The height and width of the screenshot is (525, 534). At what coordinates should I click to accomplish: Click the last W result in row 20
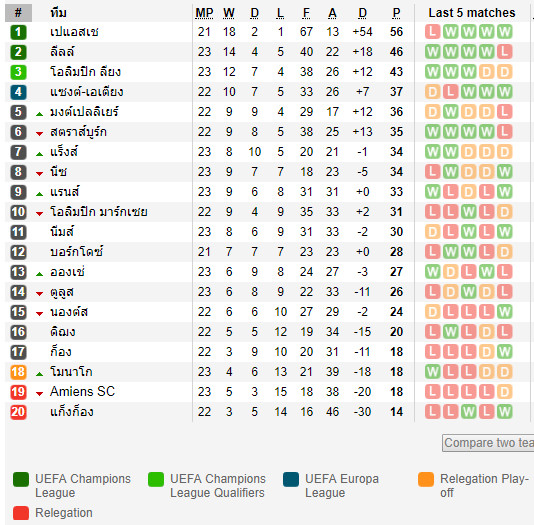coord(504,412)
